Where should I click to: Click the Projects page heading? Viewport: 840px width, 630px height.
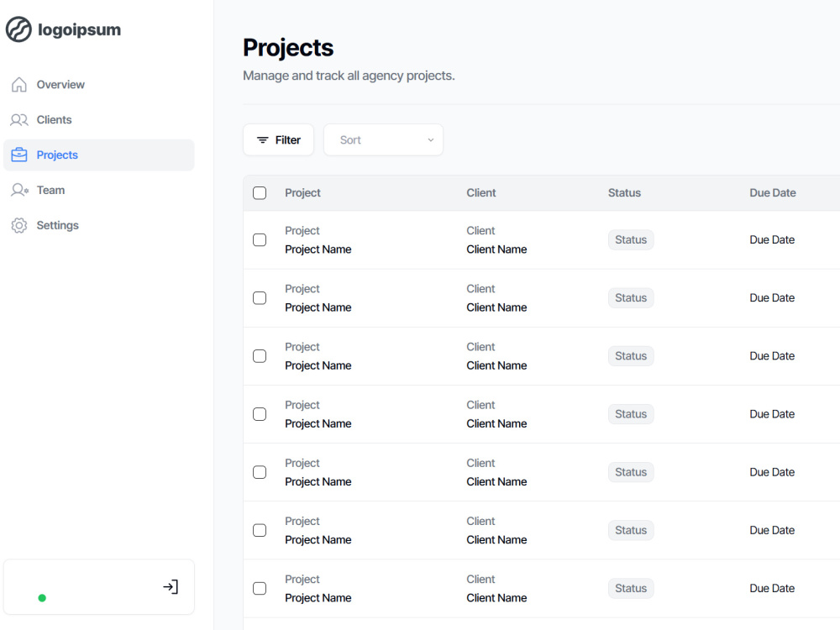(x=288, y=48)
